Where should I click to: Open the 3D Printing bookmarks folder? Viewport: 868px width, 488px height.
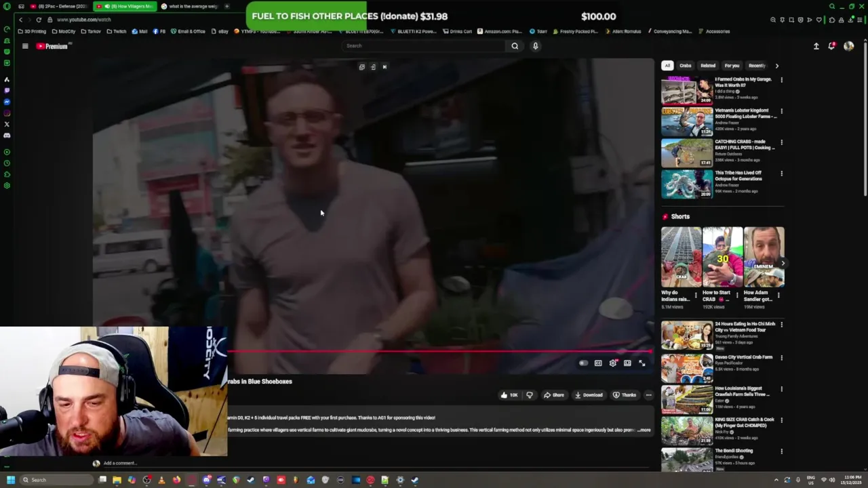tap(33, 31)
